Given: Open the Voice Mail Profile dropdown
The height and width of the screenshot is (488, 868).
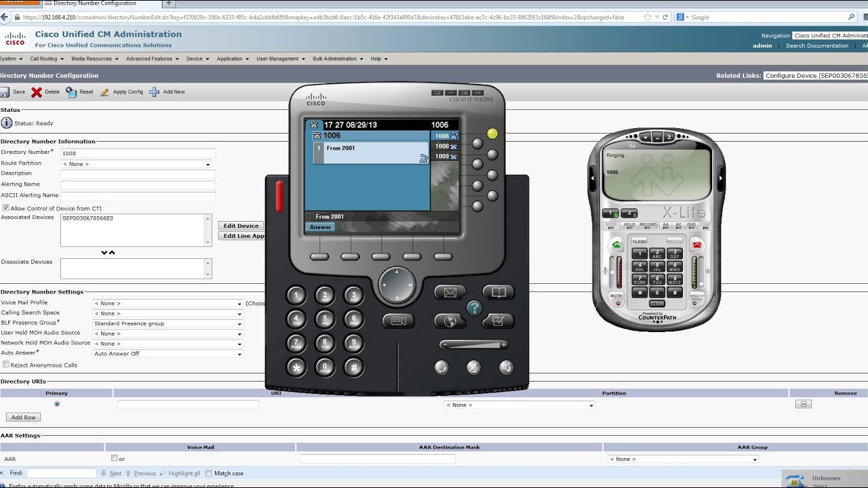Looking at the screenshot, I should (x=167, y=304).
